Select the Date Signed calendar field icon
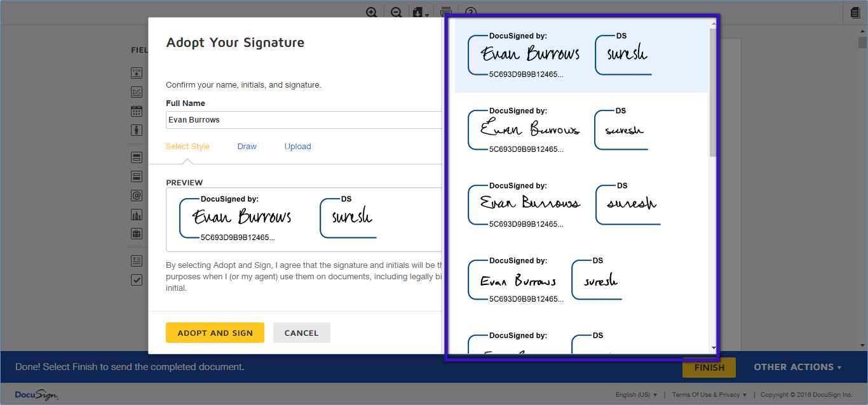Screen dimensions: 868x405 137,111
